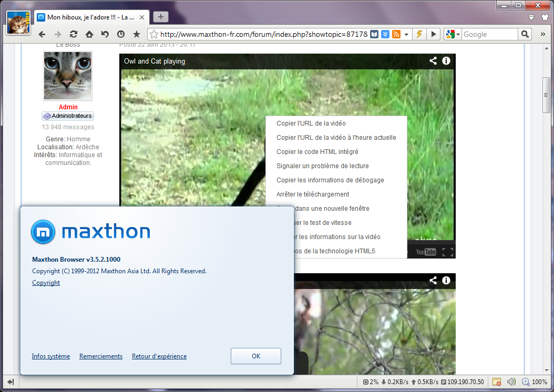The height and width of the screenshot is (392, 554).
Task: Click the magnifier search button
Action: [x=525, y=34]
